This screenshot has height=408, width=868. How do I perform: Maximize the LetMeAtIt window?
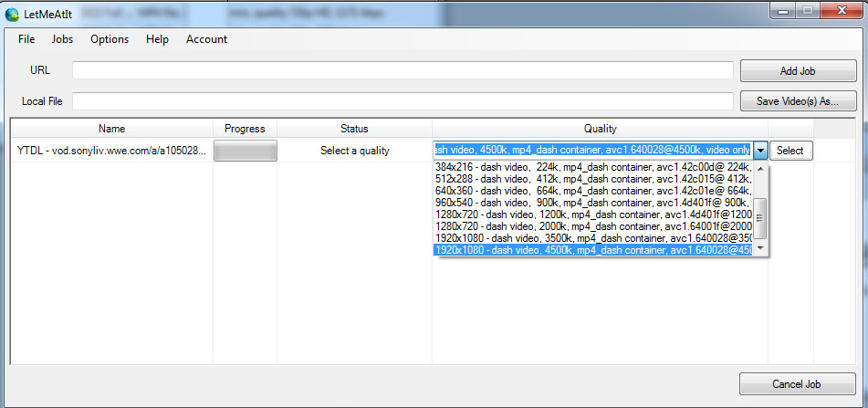[x=808, y=10]
